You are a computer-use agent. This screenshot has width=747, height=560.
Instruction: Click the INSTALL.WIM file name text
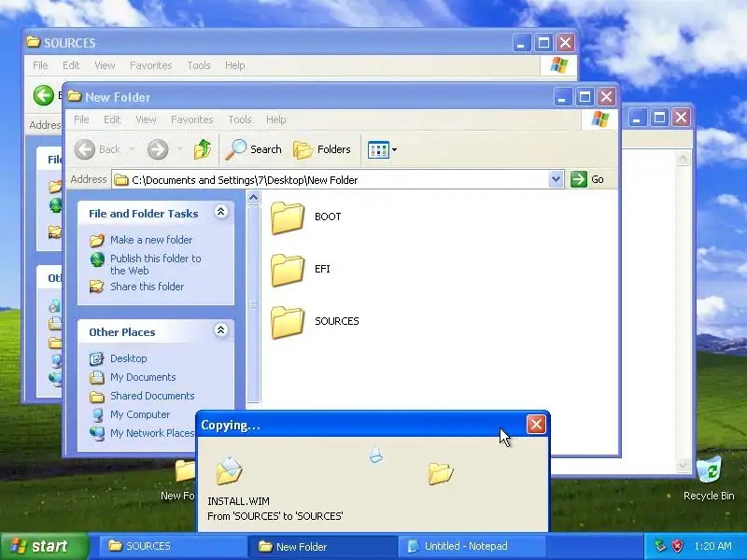click(x=239, y=501)
